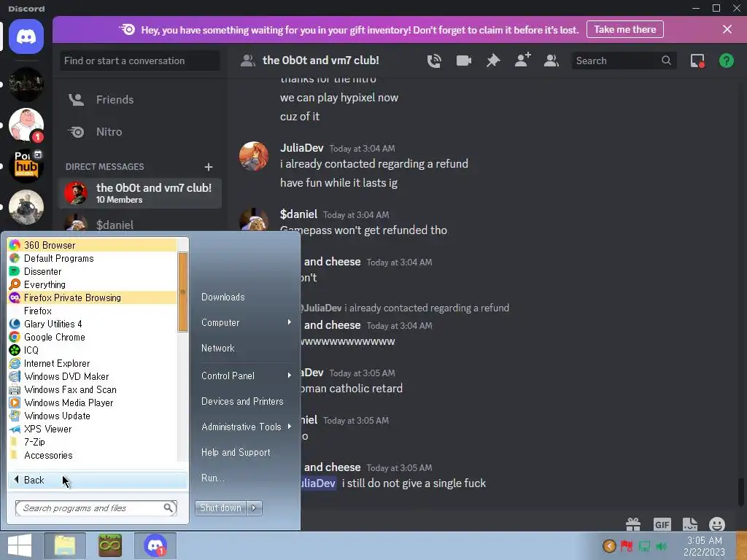Launch Everything search tool
The image size is (747, 560).
point(92,285)
